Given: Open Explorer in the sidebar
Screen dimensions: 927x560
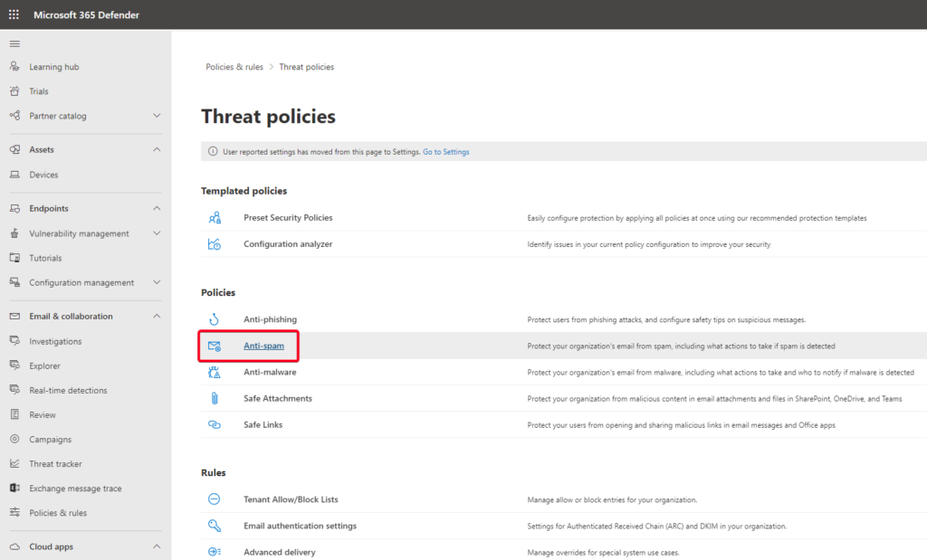Looking at the screenshot, I should [44, 366].
